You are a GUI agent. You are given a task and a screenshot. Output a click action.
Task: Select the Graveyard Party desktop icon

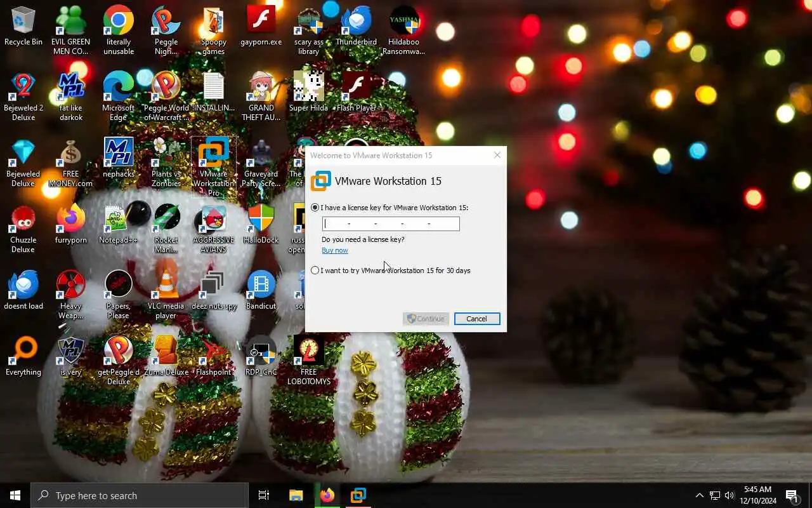click(261, 163)
